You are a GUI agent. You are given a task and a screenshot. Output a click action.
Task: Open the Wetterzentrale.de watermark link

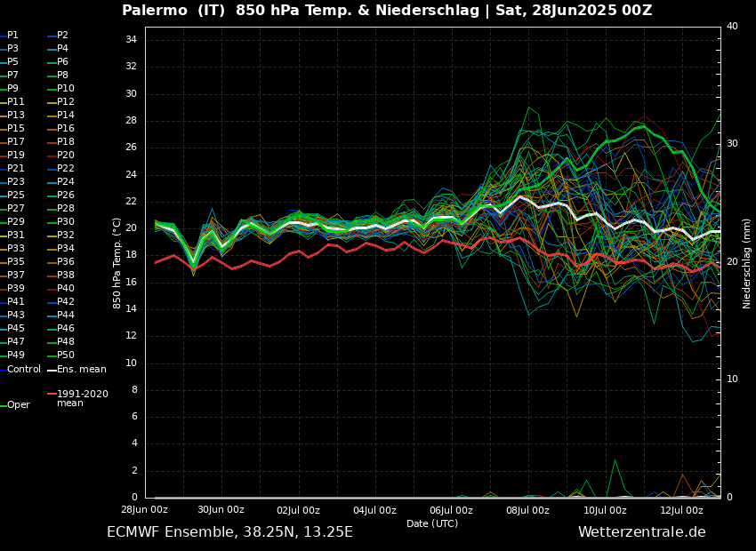[641, 532]
